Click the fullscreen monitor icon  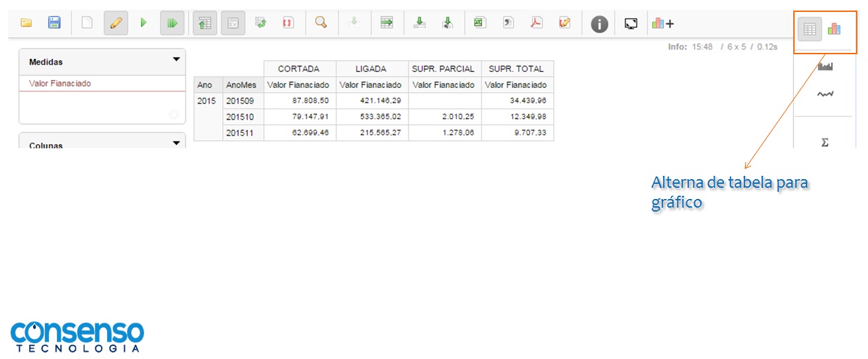tap(631, 24)
